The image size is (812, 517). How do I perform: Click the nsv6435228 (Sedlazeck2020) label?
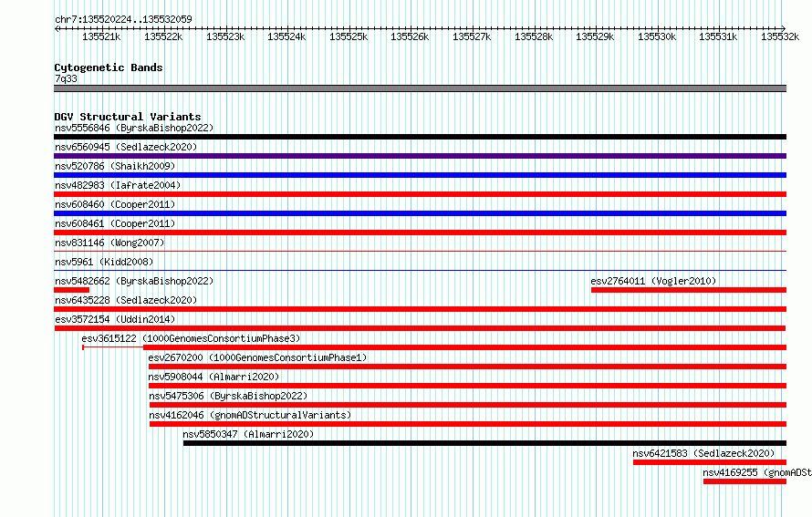pyautogui.click(x=126, y=300)
